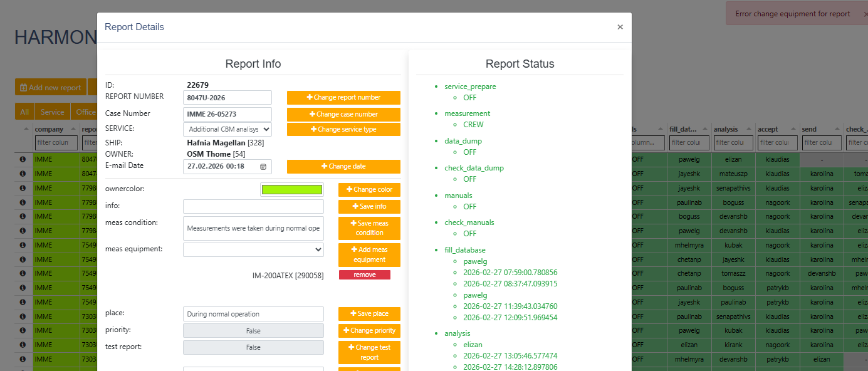Click the green ownercolor swatch
Screen dimensions: 868x371
pos(292,189)
